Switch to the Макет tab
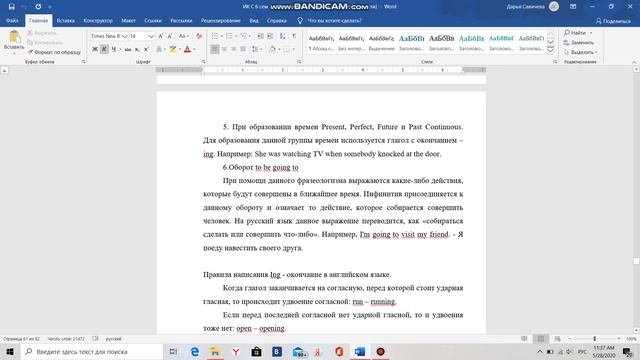Screen dimensions: 640x360 pos(129,20)
